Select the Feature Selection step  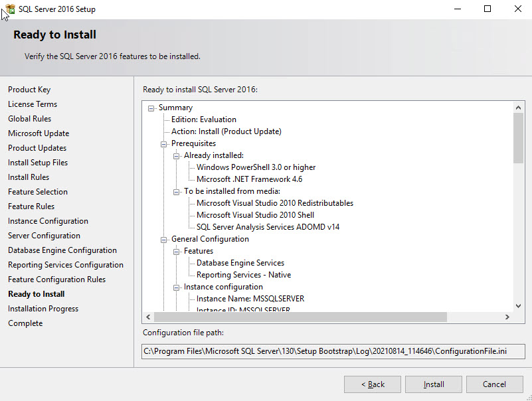[37, 191]
